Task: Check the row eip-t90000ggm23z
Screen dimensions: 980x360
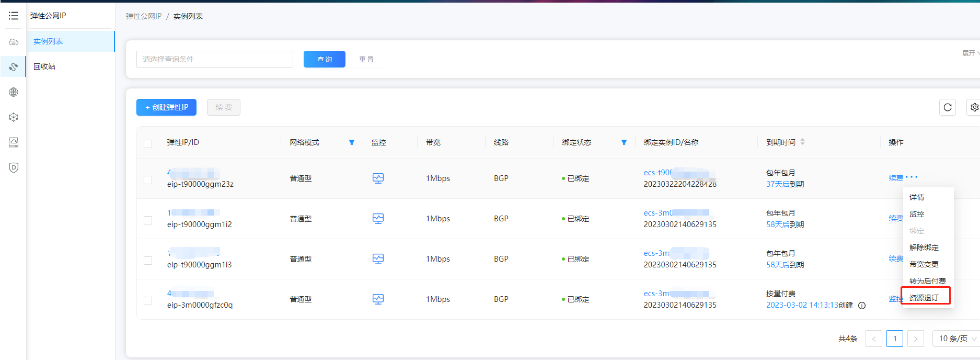Action: 148,179
